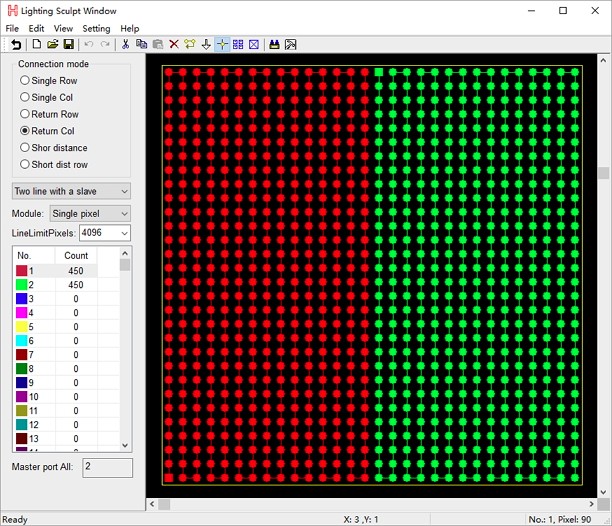Click the Master port All input field
This screenshot has height=526, width=612.
coord(107,467)
